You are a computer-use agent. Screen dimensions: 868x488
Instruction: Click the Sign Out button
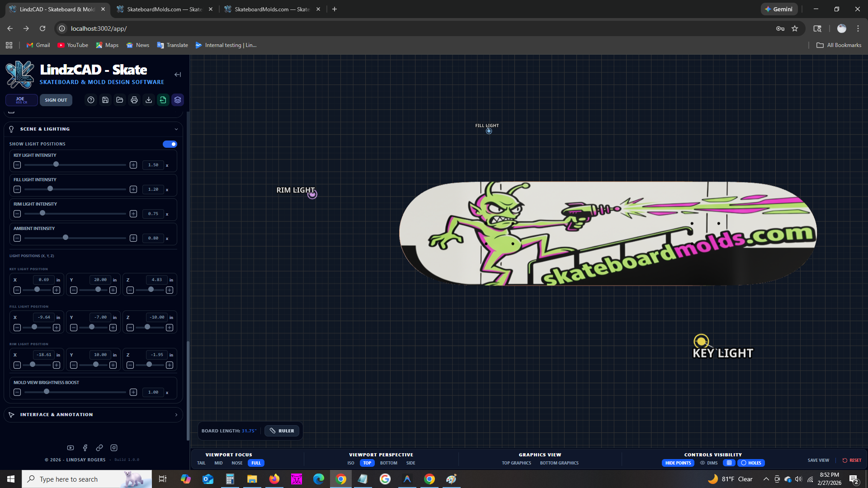[56, 100]
